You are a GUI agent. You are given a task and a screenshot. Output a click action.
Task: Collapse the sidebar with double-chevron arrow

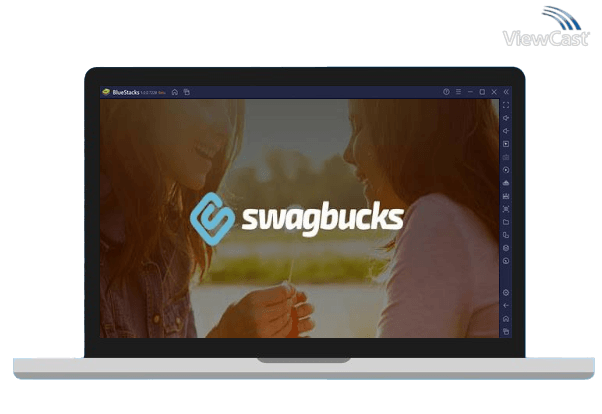tap(506, 92)
